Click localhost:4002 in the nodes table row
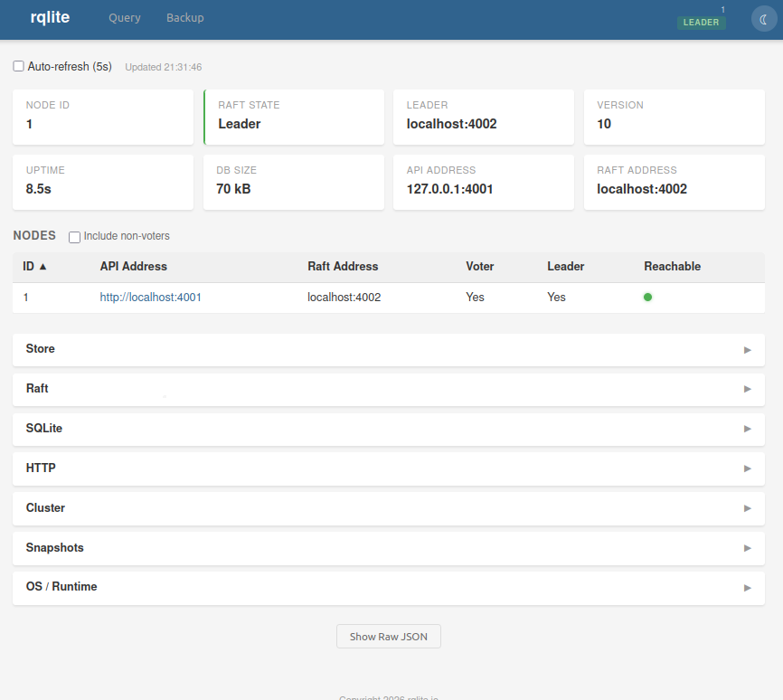 point(344,298)
